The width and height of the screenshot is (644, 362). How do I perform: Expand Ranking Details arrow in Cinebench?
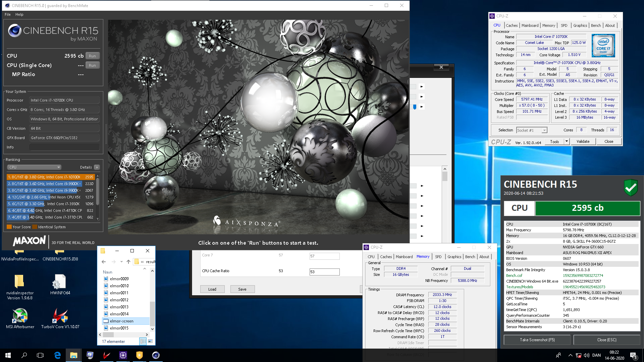click(x=97, y=167)
